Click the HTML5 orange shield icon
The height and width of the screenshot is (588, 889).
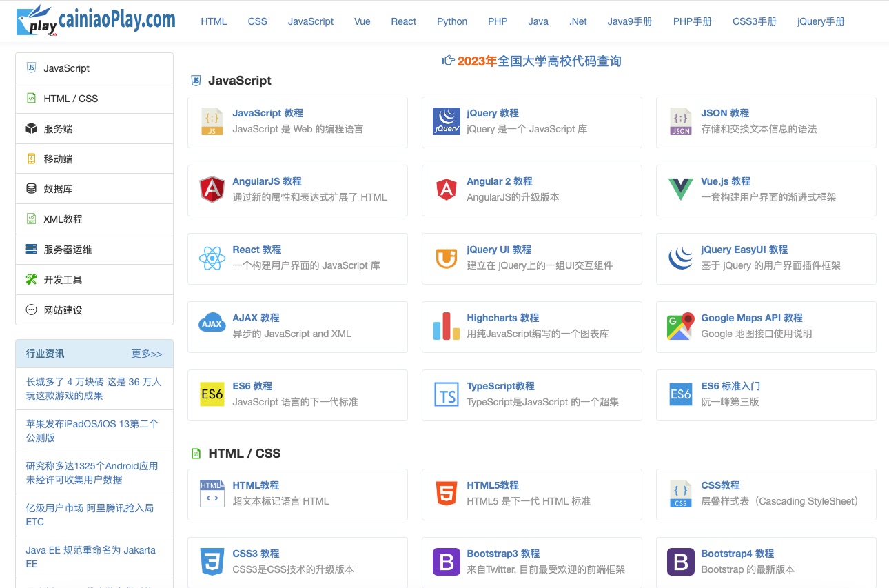(447, 494)
